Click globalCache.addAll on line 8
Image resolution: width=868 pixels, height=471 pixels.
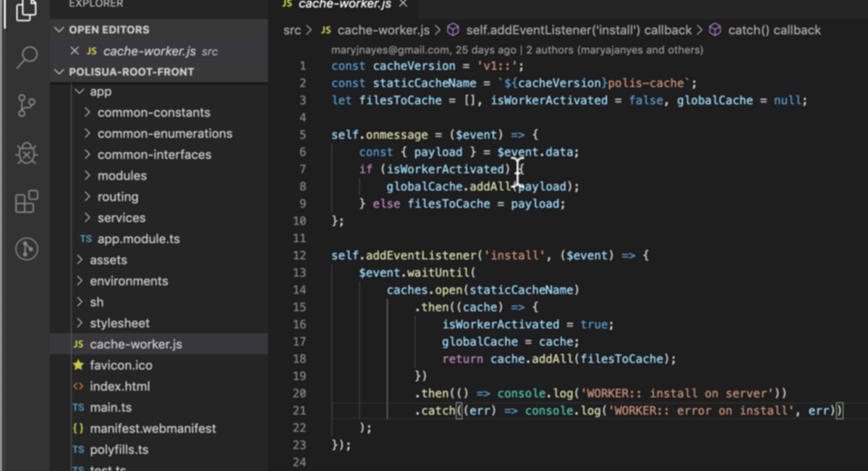click(x=448, y=187)
